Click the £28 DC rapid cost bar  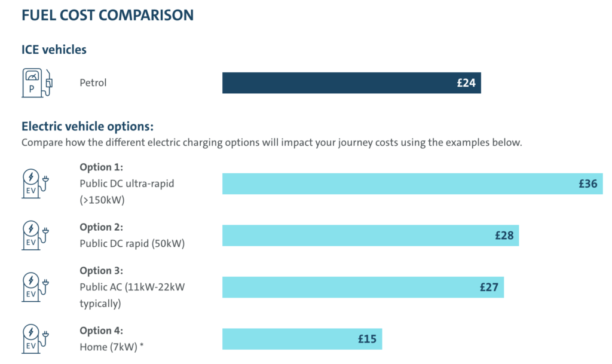(370, 235)
